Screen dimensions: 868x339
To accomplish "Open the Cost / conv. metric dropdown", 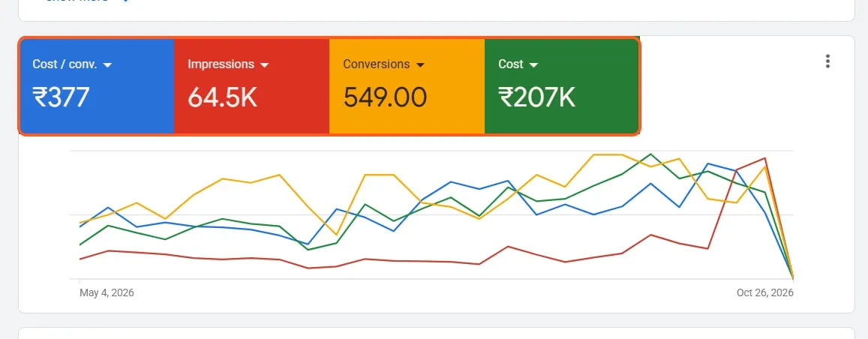I will pos(72,64).
